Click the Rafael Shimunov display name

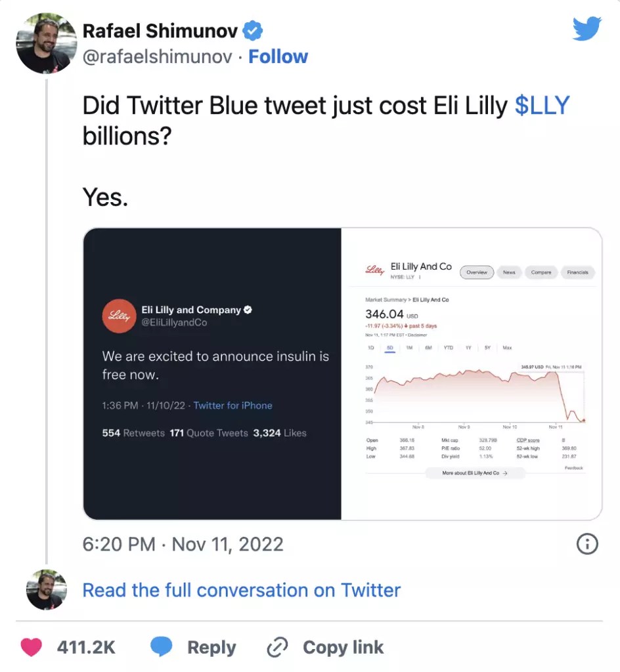tap(160, 31)
